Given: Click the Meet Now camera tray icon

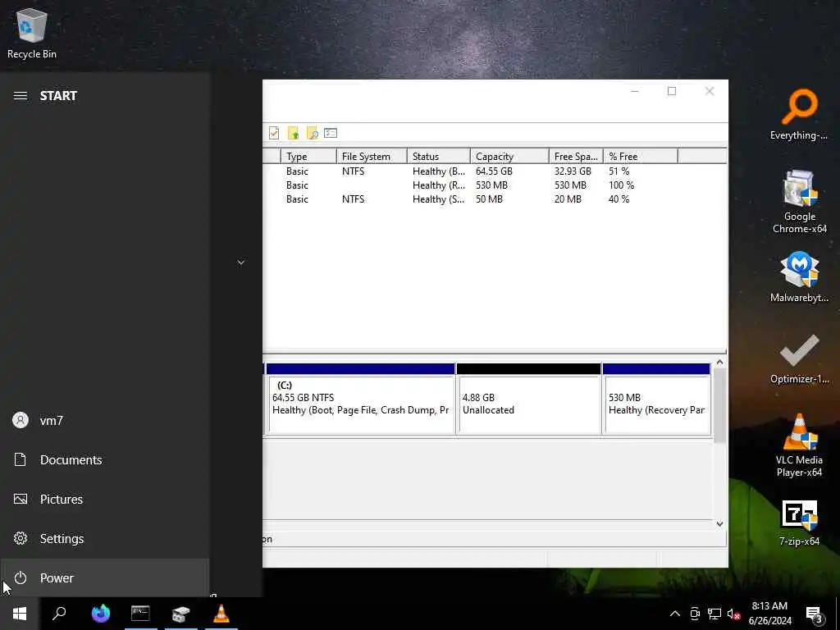Looking at the screenshot, I should click(695, 614).
